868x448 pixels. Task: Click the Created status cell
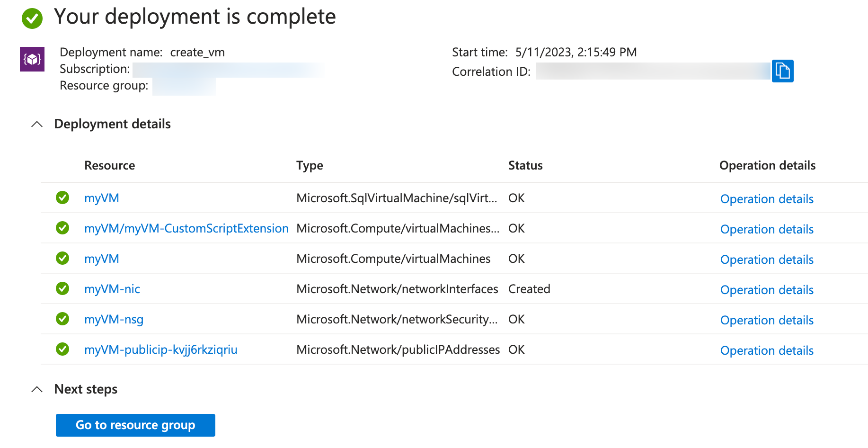529,289
